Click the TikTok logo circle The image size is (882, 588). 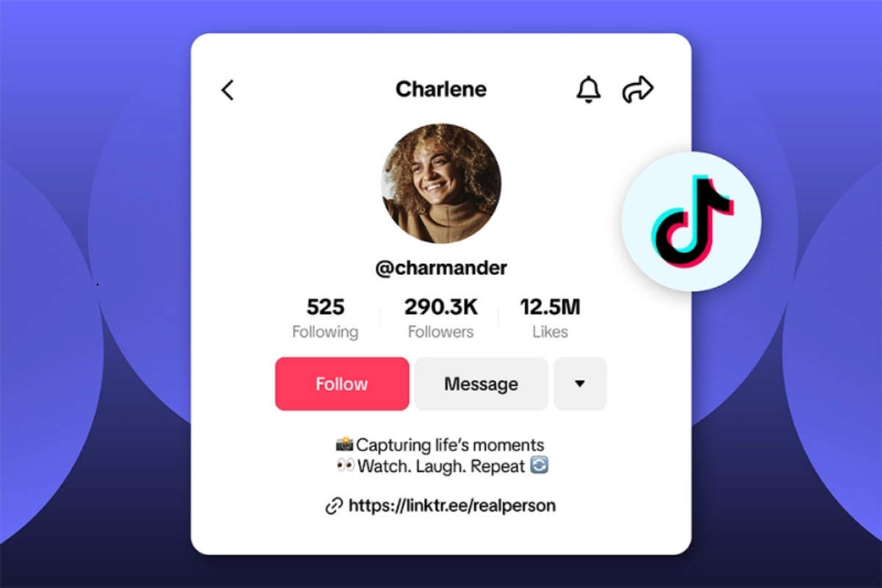tap(691, 221)
